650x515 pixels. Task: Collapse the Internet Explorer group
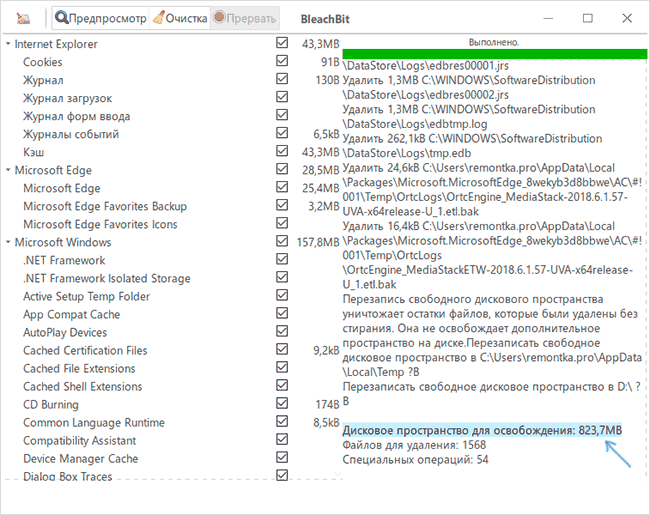[8, 43]
